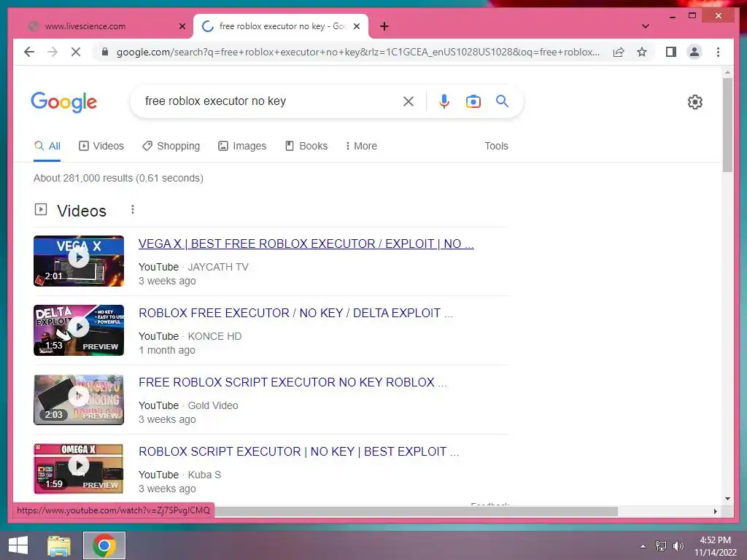
Task: Click the browser forward arrow
Action: tap(53, 52)
